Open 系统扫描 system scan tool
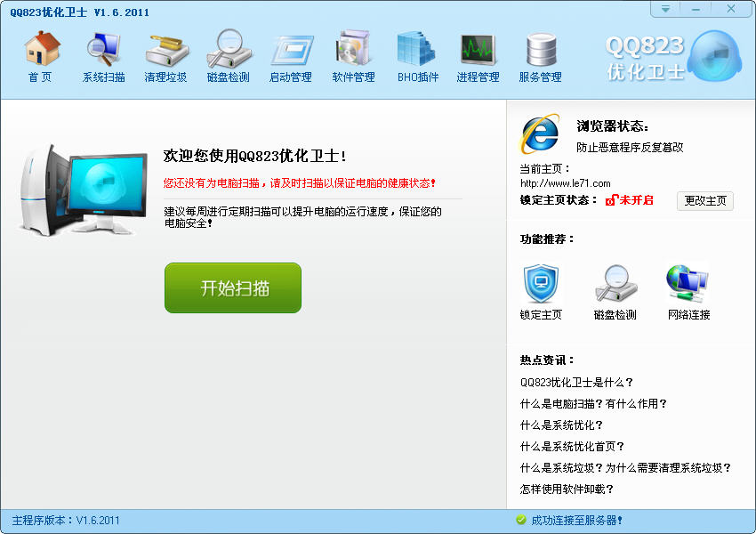The image size is (756, 534). coord(103,56)
